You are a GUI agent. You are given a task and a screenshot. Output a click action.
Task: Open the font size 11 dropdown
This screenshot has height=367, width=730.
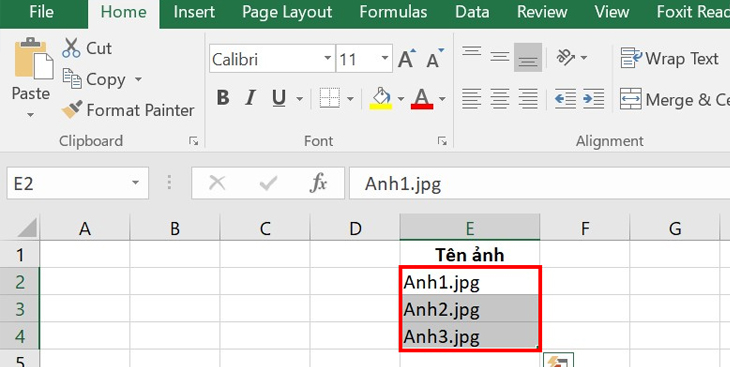tap(385, 59)
